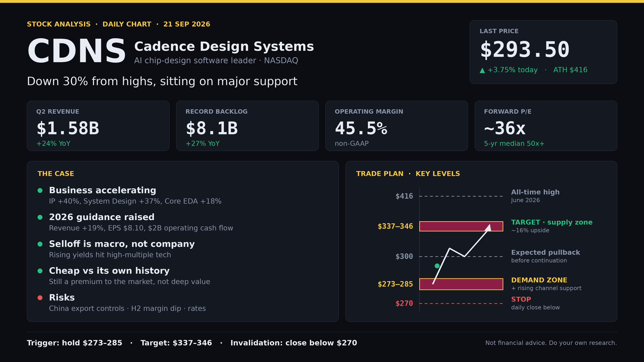Select the "Expected pullback" annotation
The image size is (644, 362).
point(545,252)
